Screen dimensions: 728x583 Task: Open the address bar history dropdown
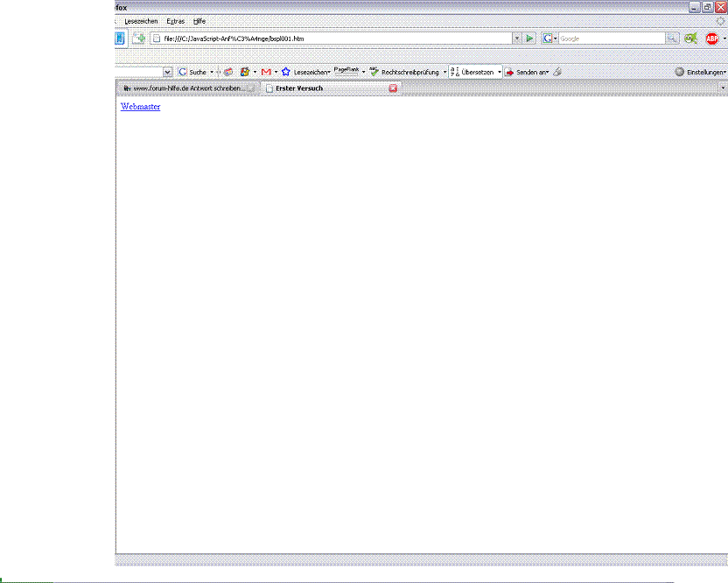pos(517,39)
